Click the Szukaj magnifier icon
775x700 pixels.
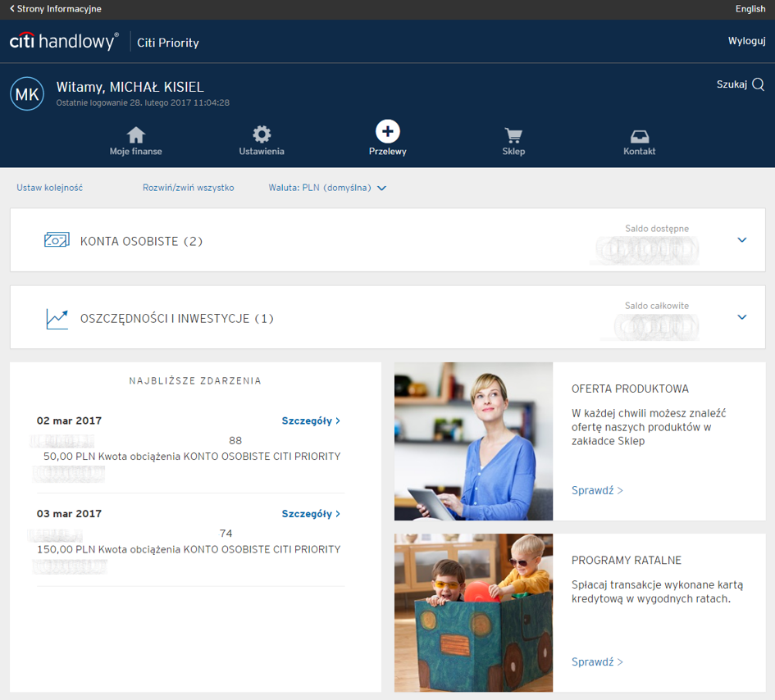pos(758,84)
